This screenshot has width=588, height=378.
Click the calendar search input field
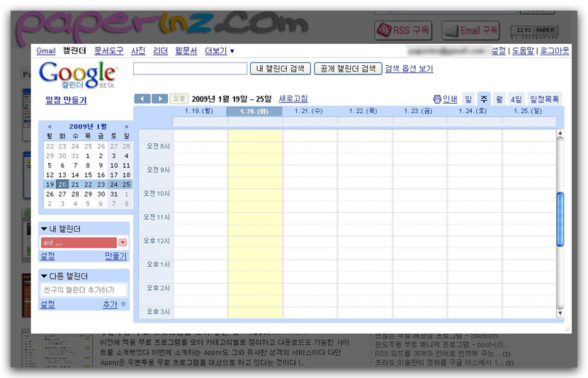coord(190,69)
